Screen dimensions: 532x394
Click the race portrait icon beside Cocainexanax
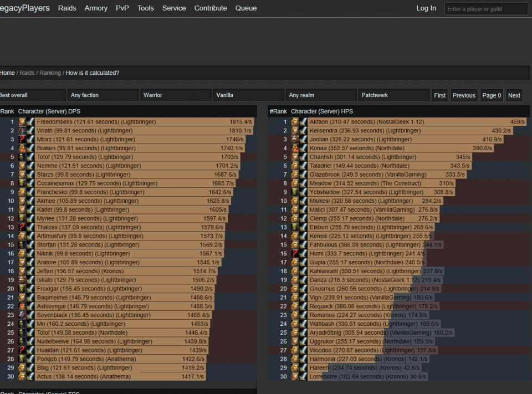pyautogui.click(x=22, y=183)
